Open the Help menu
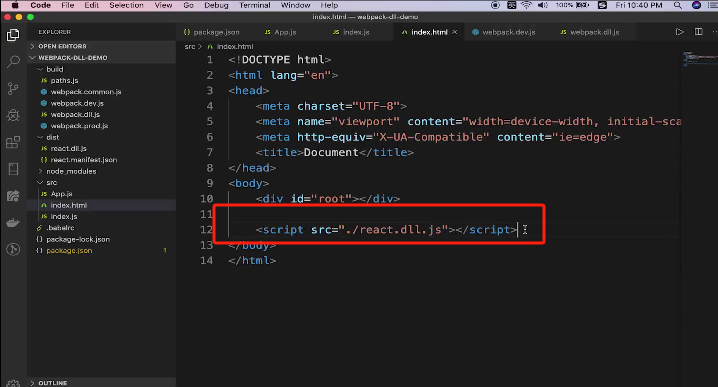Image resolution: width=718 pixels, height=387 pixels. pyautogui.click(x=329, y=5)
